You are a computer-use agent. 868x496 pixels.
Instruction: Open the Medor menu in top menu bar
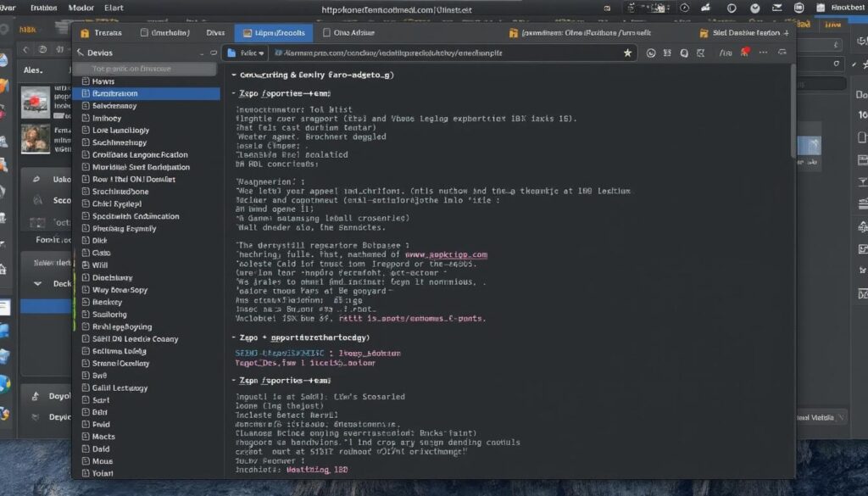point(81,8)
